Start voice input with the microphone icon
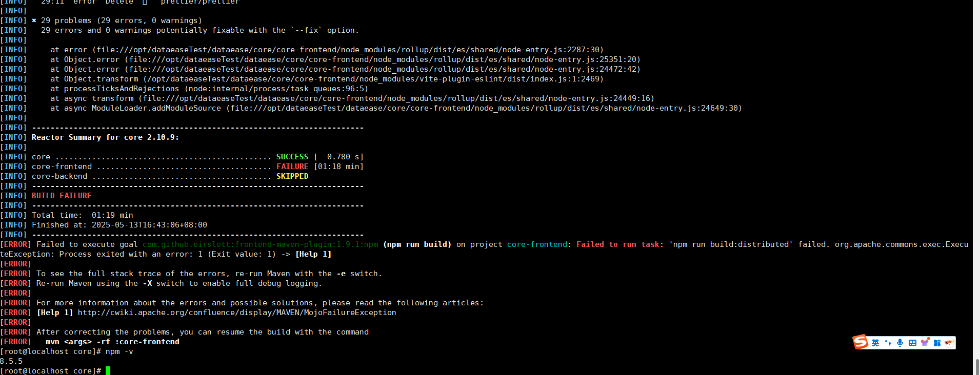Viewport: 980px width, 375px height. click(x=900, y=343)
